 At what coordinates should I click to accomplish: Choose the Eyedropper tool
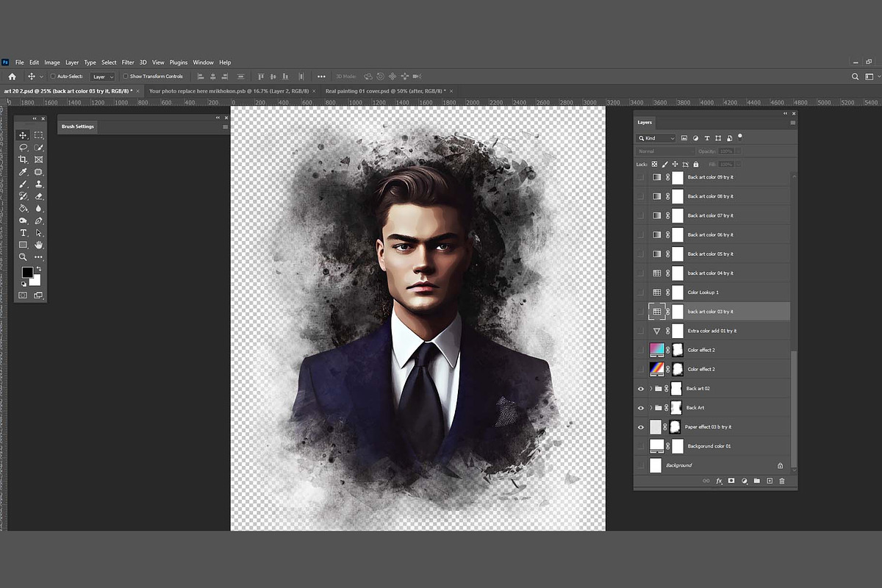23,172
